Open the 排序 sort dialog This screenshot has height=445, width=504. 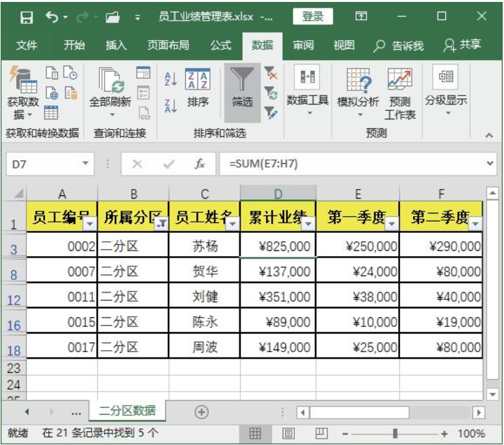(198, 88)
